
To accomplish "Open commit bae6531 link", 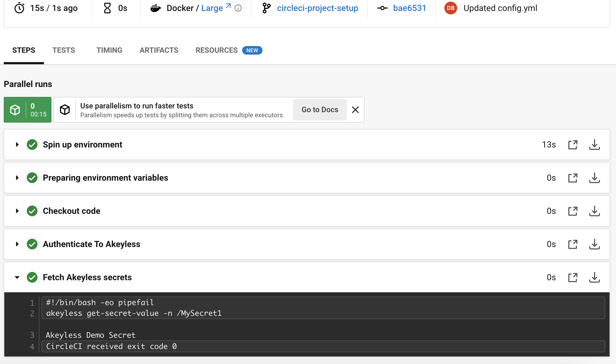I will [x=409, y=8].
